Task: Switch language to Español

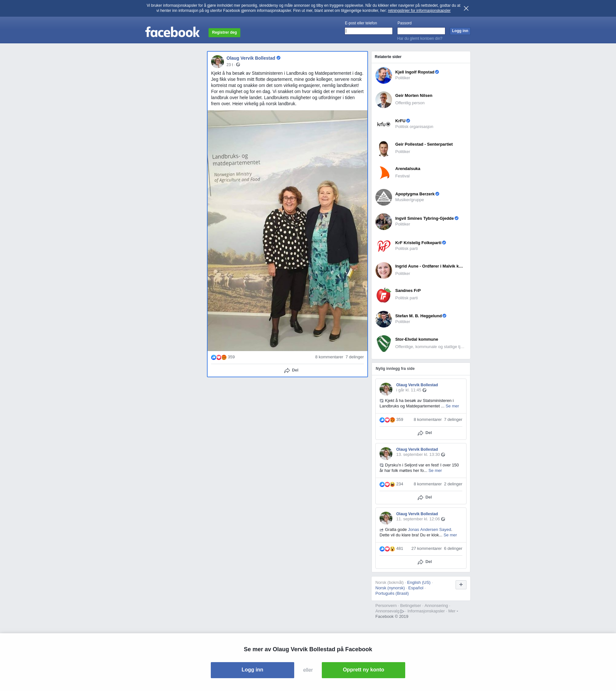Action: click(x=415, y=588)
